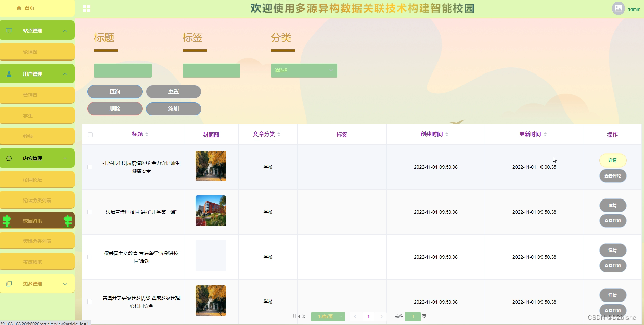Tick the checkbox of first article row

tap(90, 167)
